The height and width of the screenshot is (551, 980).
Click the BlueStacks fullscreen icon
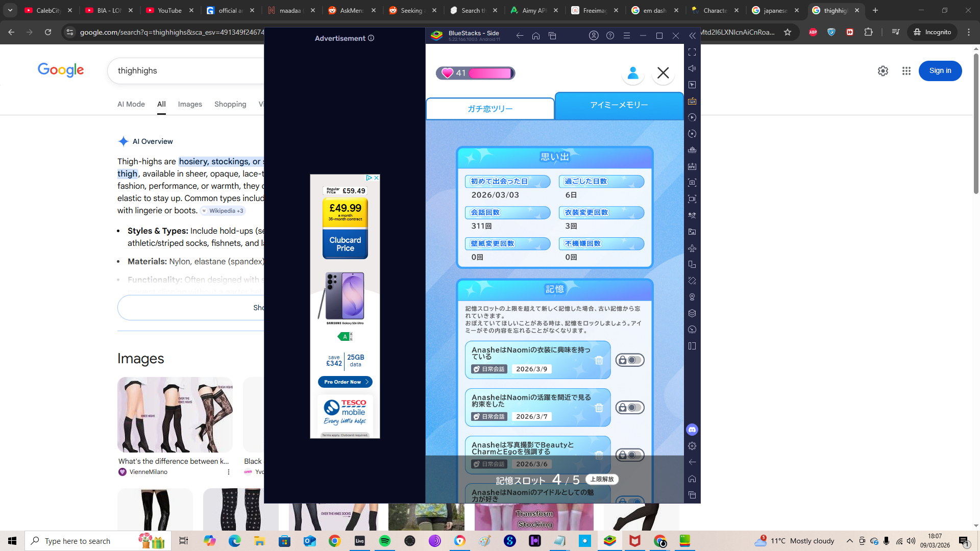click(692, 52)
